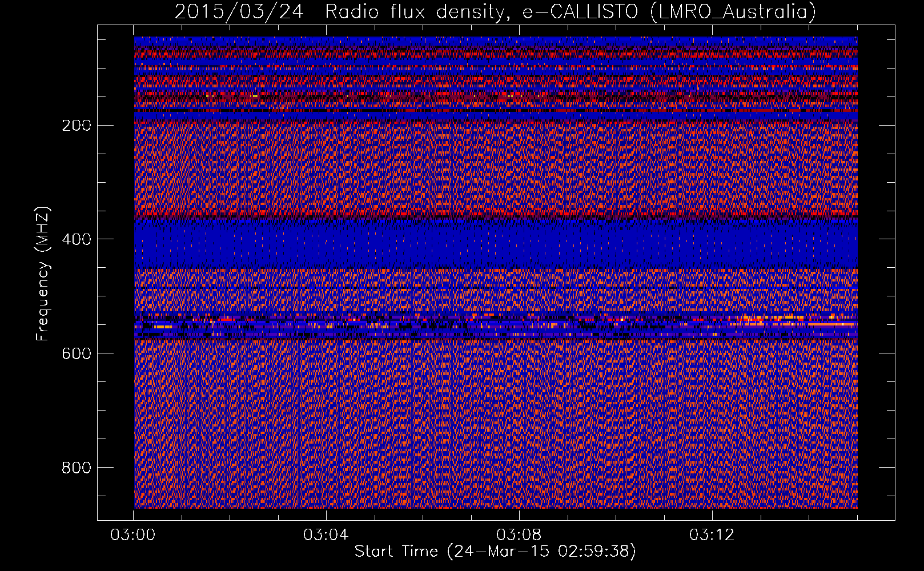
Task: Select the 200 frequency tick label
Action: (76, 125)
